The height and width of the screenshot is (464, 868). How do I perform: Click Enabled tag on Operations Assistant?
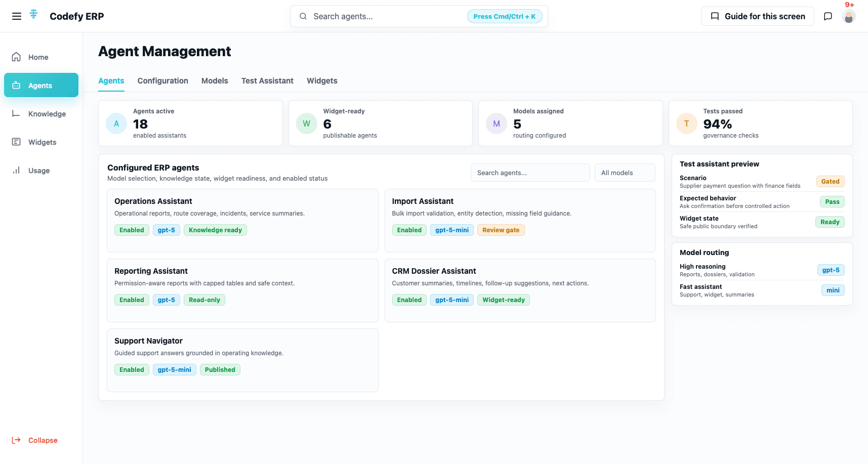point(132,230)
